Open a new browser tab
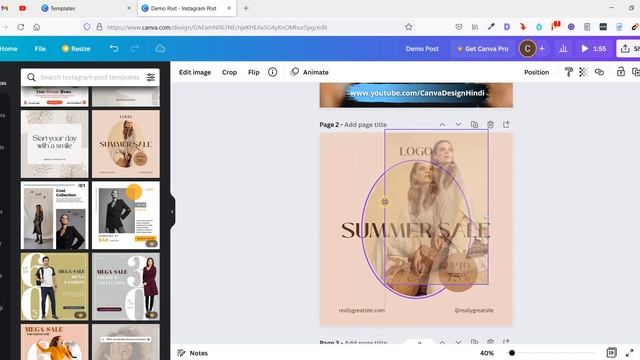The height and width of the screenshot is (360, 640). (246, 8)
